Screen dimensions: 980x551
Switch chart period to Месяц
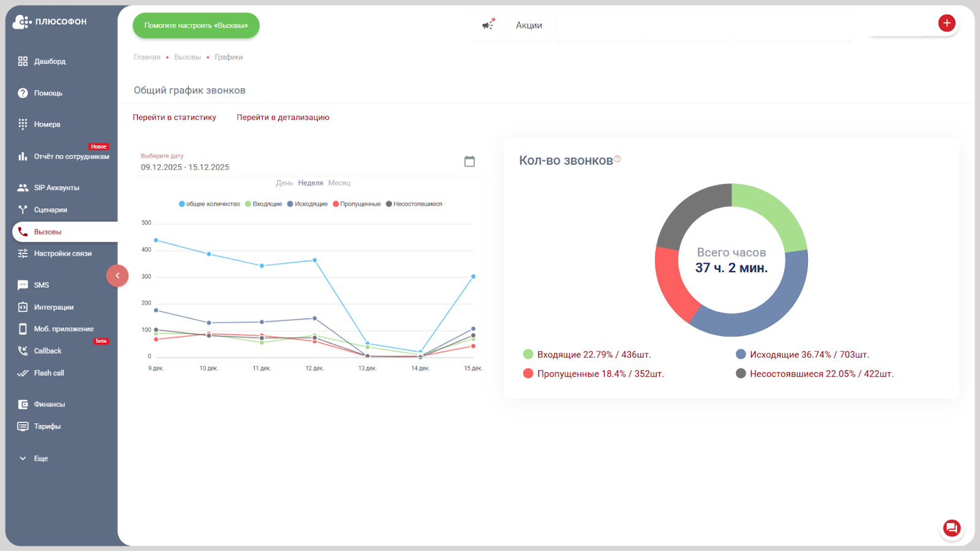(x=339, y=183)
